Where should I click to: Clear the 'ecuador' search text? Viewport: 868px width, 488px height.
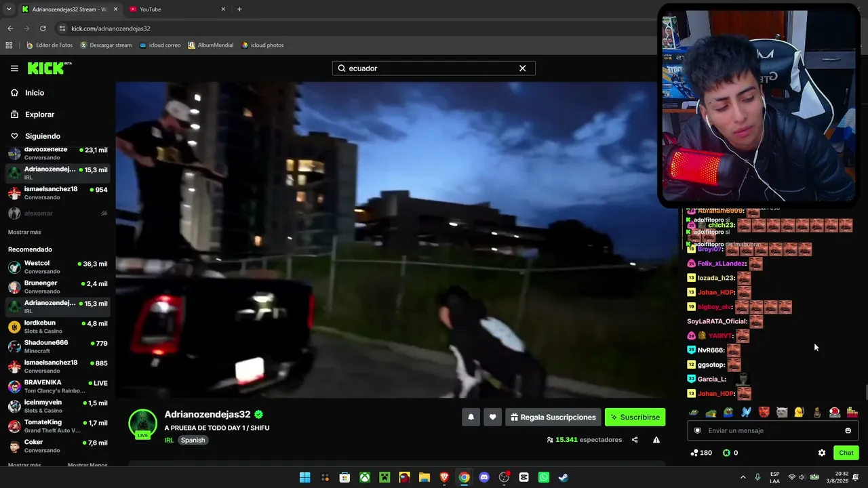(522, 68)
